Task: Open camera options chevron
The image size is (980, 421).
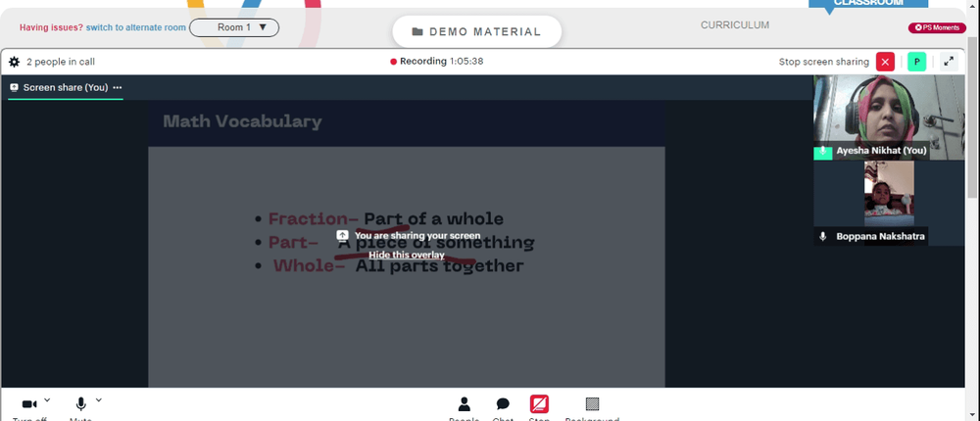Action: 47,400
